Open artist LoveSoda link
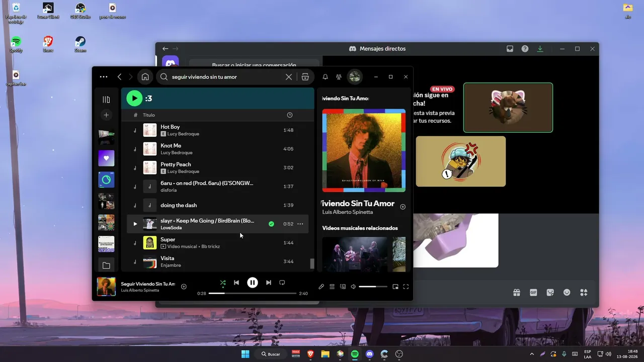Image resolution: width=644 pixels, height=362 pixels. [x=171, y=228]
